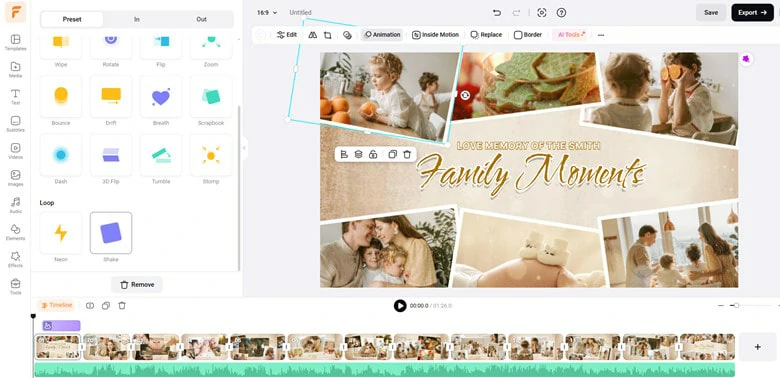Open the Templates sidebar panel
Screen dimensions: 780x378
click(15, 42)
